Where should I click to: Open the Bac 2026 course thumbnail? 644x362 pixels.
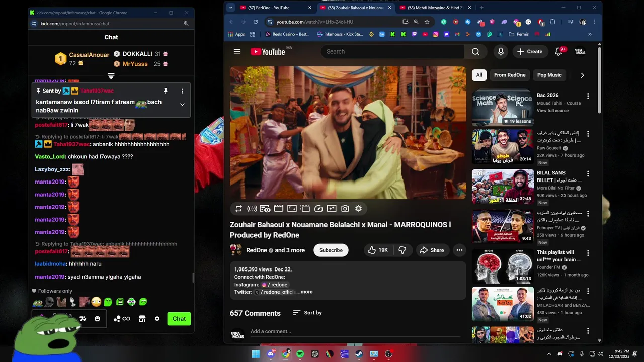pyautogui.click(x=503, y=108)
